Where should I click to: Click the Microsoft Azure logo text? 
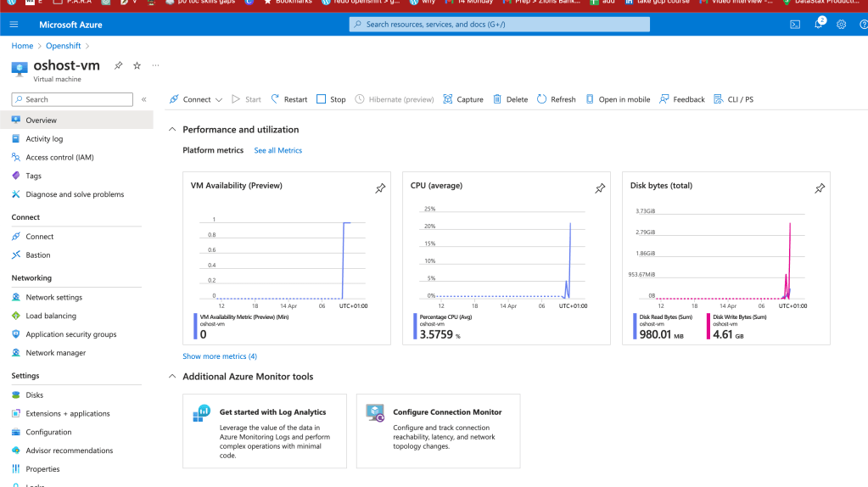point(70,25)
